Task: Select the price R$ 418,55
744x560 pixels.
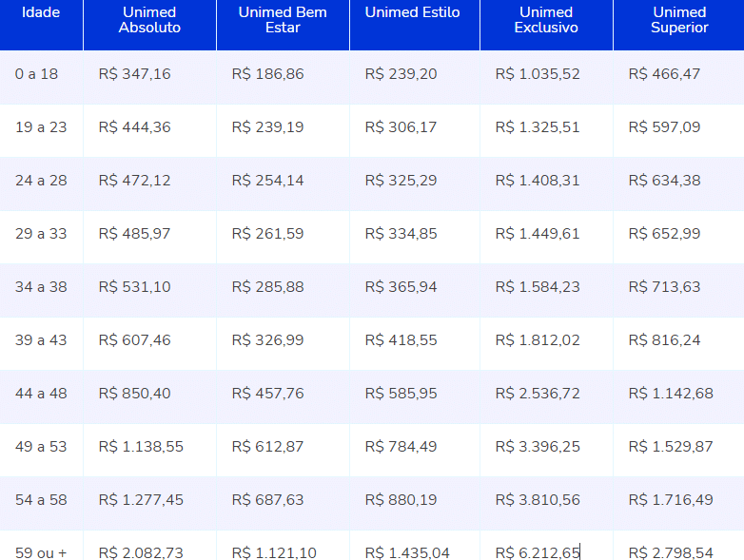Action: click(x=401, y=340)
